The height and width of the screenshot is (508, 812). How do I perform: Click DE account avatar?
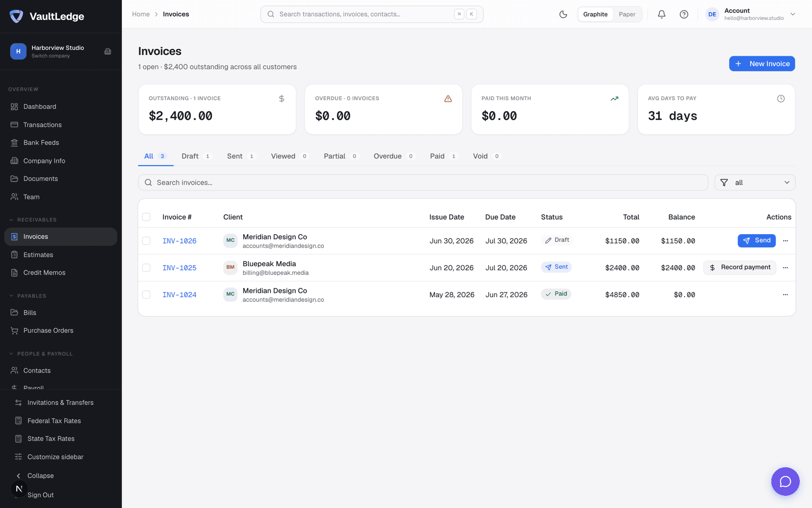click(712, 14)
